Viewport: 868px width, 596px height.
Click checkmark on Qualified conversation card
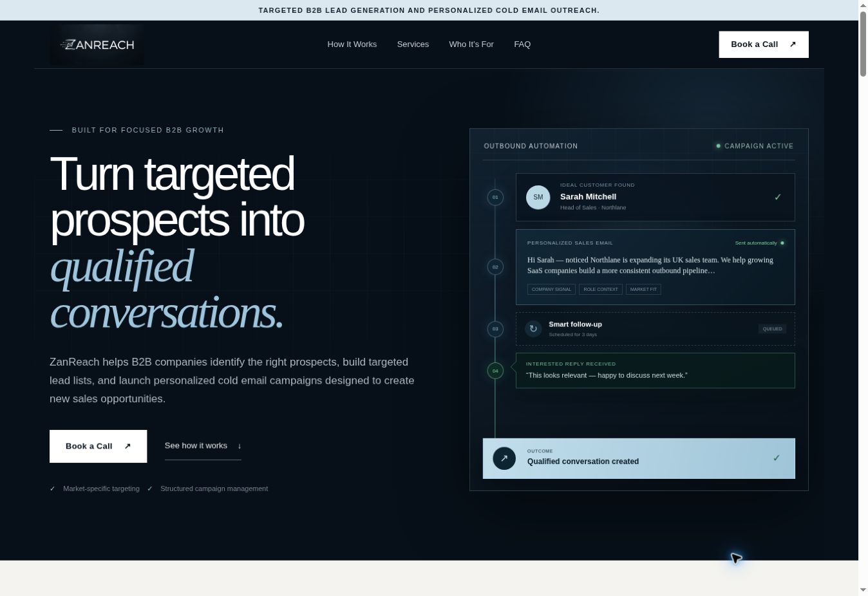click(777, 458)
